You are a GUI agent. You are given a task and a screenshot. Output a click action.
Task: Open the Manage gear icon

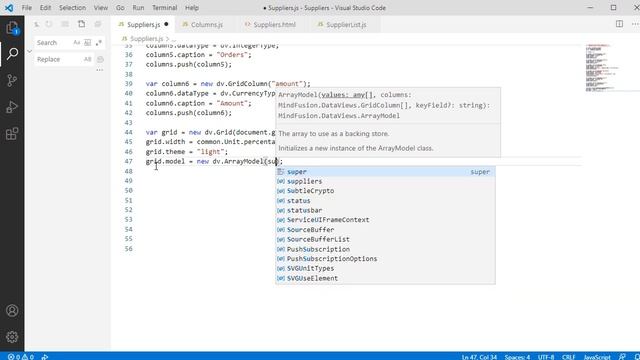(x=12, y=337)
